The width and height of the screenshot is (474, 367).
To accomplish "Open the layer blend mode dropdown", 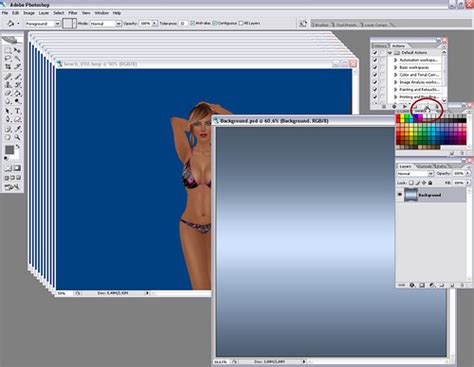I will click(430, 174).
